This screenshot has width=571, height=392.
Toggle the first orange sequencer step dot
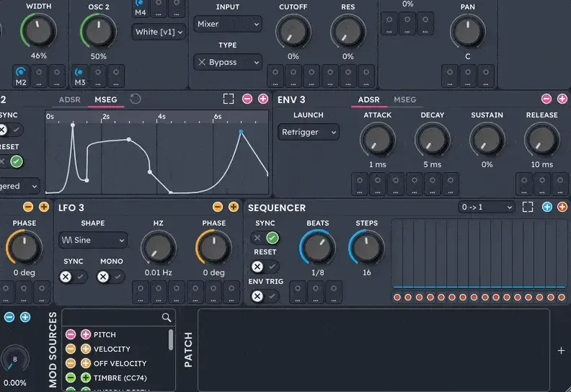(x=397, y=298)
